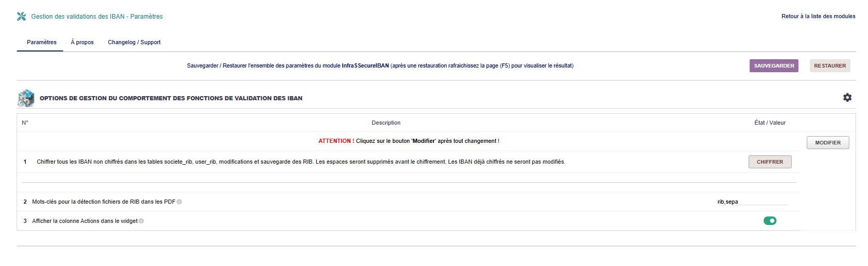868x266 pixels.
Task: Open the À propos tab
Action: [82, 42]
